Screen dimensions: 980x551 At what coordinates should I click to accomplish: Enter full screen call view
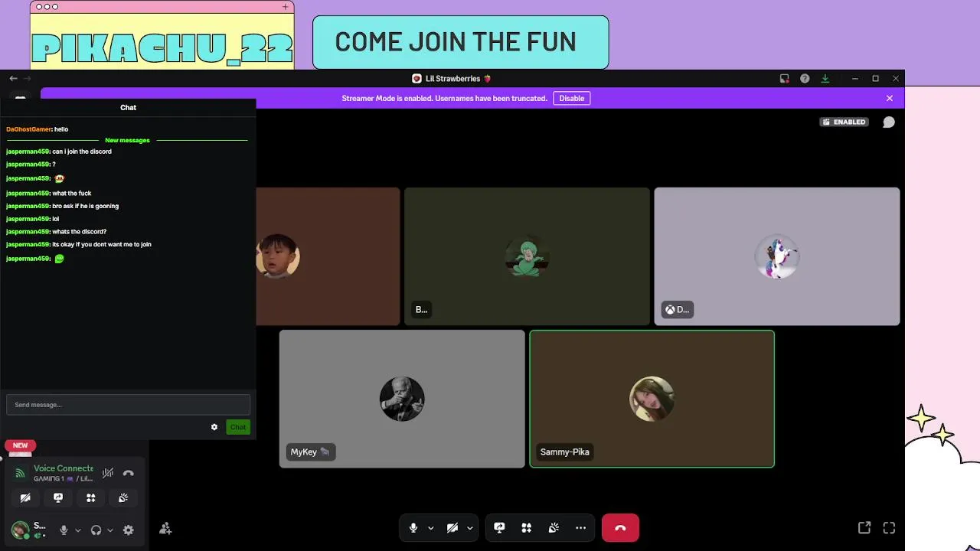coord(889,527)
